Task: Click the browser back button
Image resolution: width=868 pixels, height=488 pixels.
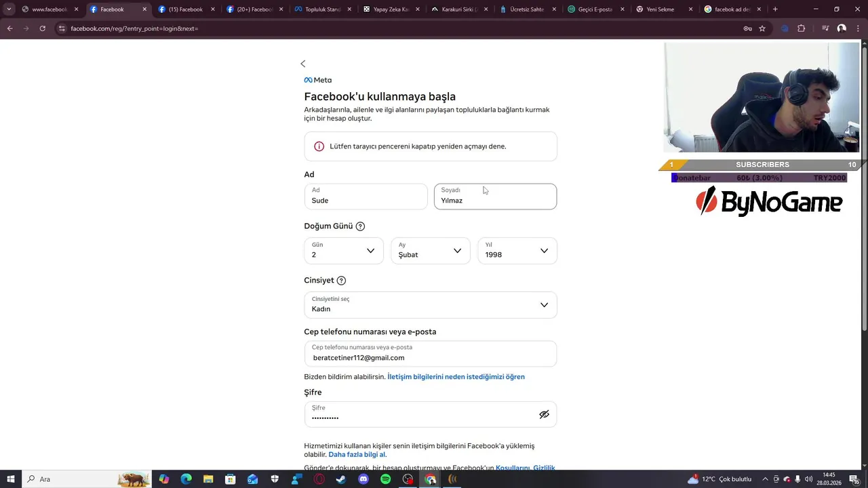Action: pos(9,28)
